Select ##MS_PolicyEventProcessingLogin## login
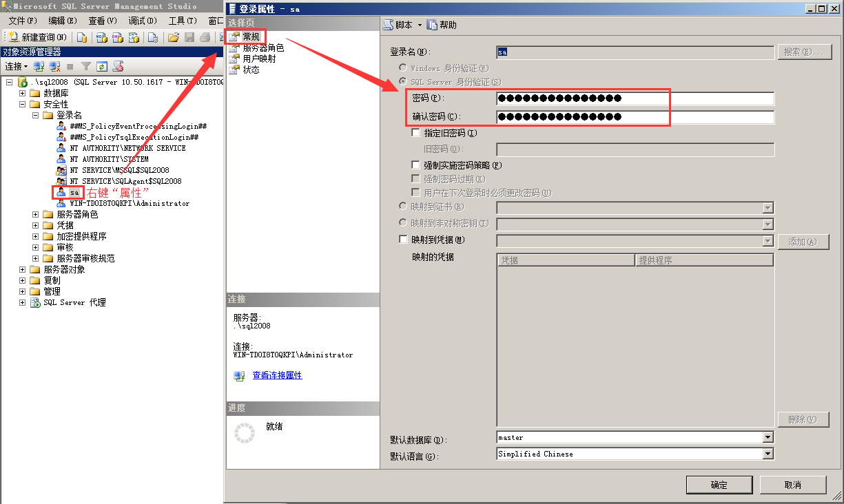This screenshot has width=844, height=504. pyautogui.click(x=138, y=126)
